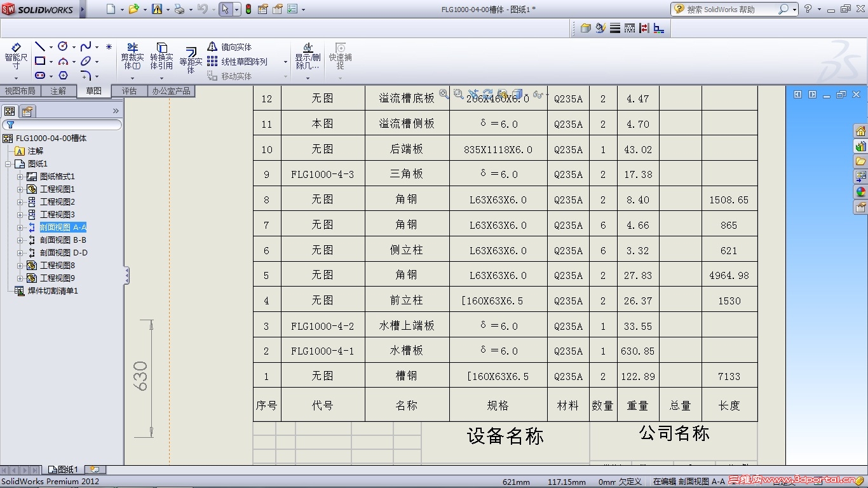
Task: Select the Line sketch tool
Action: pos(40,46)
